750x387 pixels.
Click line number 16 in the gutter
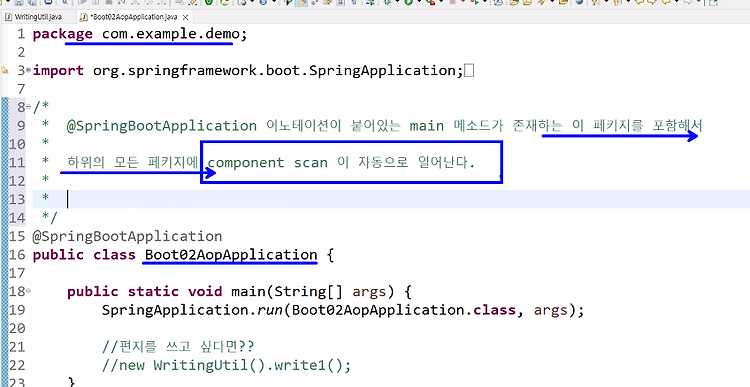pyautogui.click(x=16, y=254)
